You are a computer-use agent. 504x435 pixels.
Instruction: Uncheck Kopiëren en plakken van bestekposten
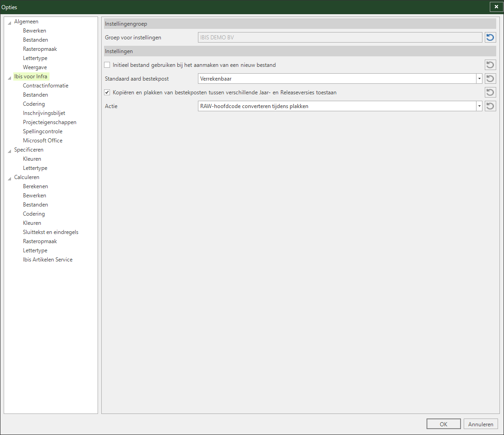tap(107, 92)
